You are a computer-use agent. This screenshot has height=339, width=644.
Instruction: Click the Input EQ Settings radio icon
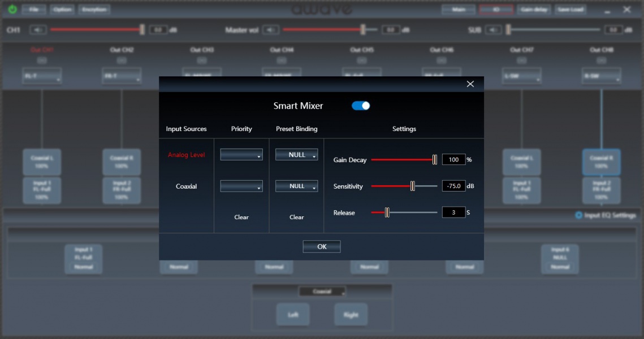pos(578,215)
